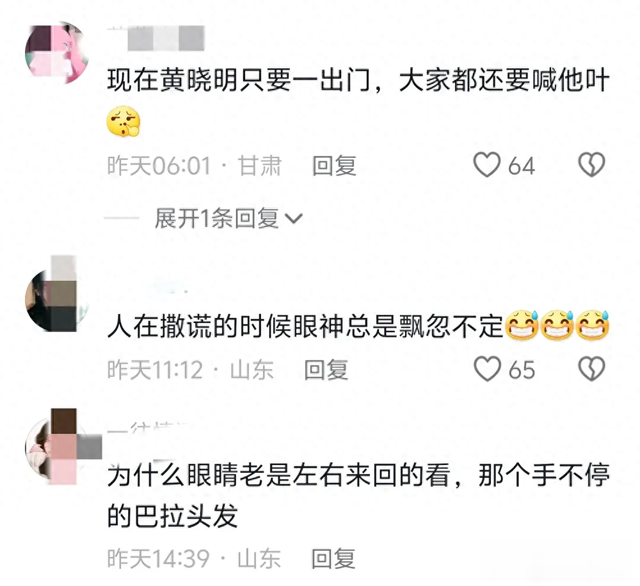
Task: Click the third commenter's username
Action: (x=149, y=428)
